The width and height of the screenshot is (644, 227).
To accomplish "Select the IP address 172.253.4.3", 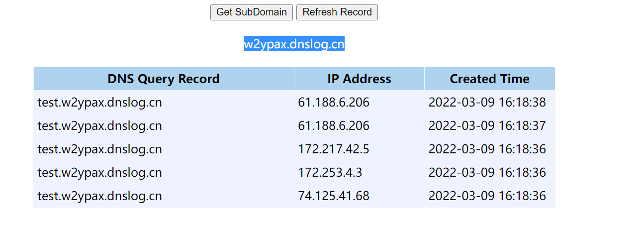I will [x=330, y=172].
